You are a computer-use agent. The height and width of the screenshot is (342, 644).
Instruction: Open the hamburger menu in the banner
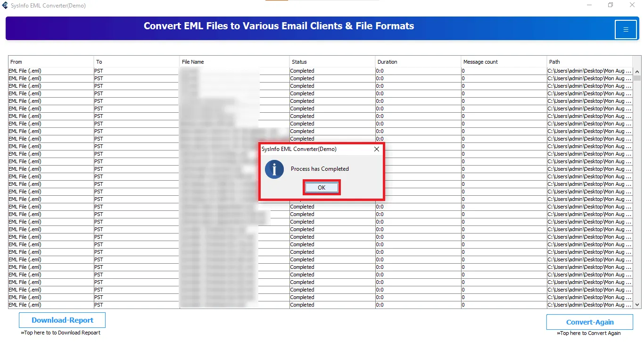tap(626, 29)
